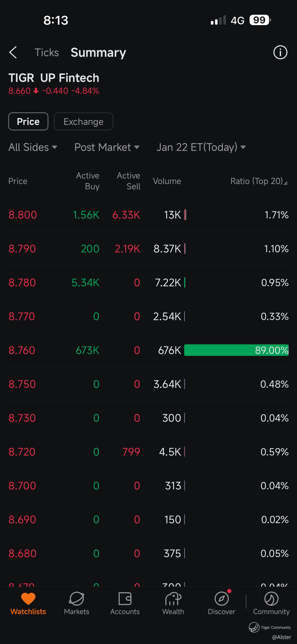Open the info circle icon
The height and width of the screenshot is (644, 297).
pyautogui.click(x=280, y=53)
